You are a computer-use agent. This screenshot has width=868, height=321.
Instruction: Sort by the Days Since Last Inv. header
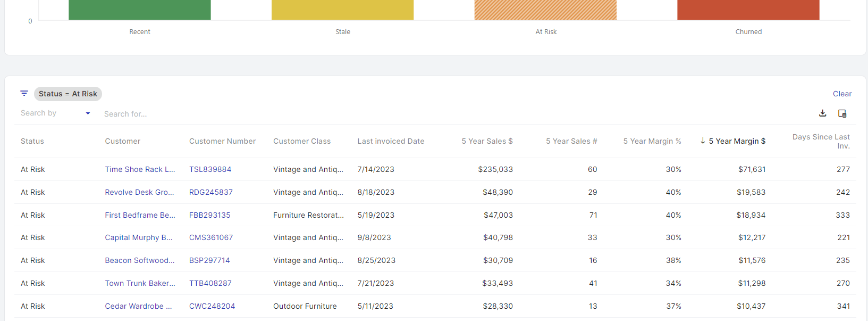point(821,141)
